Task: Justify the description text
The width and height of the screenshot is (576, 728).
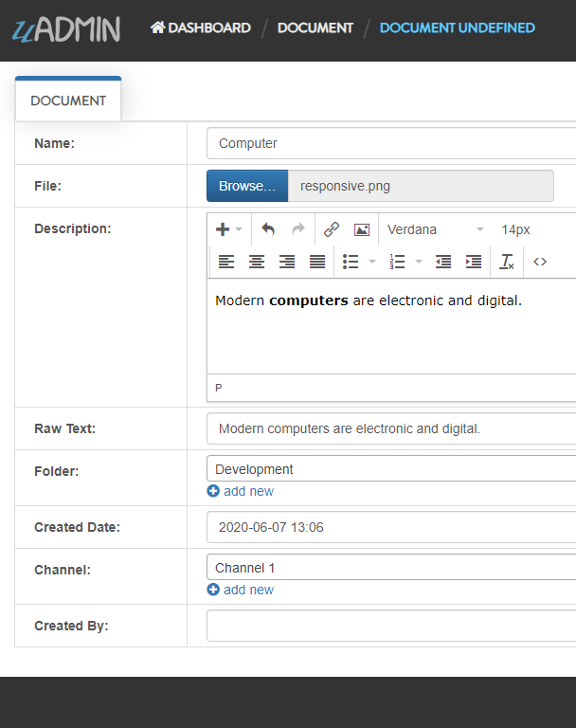Action: [x=317, y=262]
